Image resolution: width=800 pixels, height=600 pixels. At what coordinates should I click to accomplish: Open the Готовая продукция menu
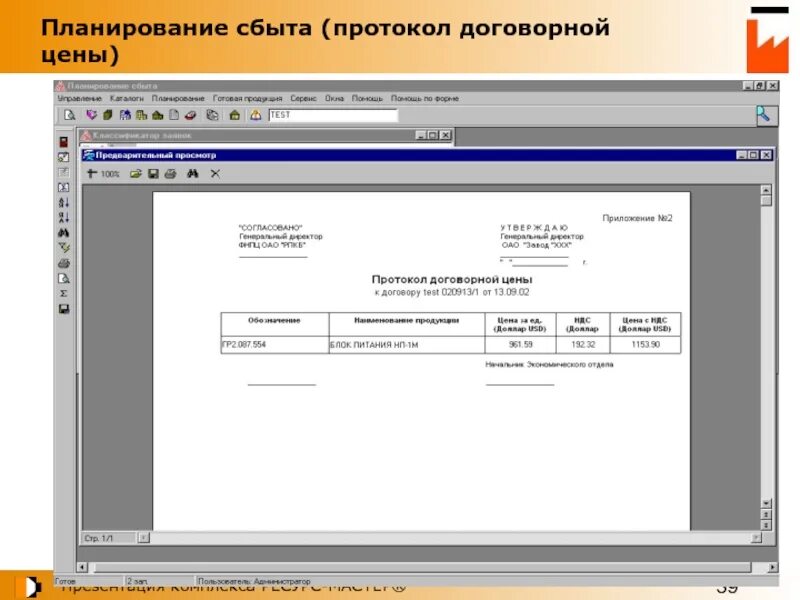(247, 98)
